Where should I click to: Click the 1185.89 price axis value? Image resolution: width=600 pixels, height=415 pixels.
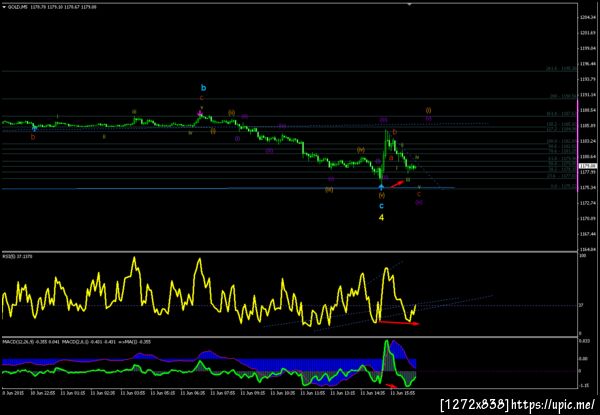coord(587,125)
